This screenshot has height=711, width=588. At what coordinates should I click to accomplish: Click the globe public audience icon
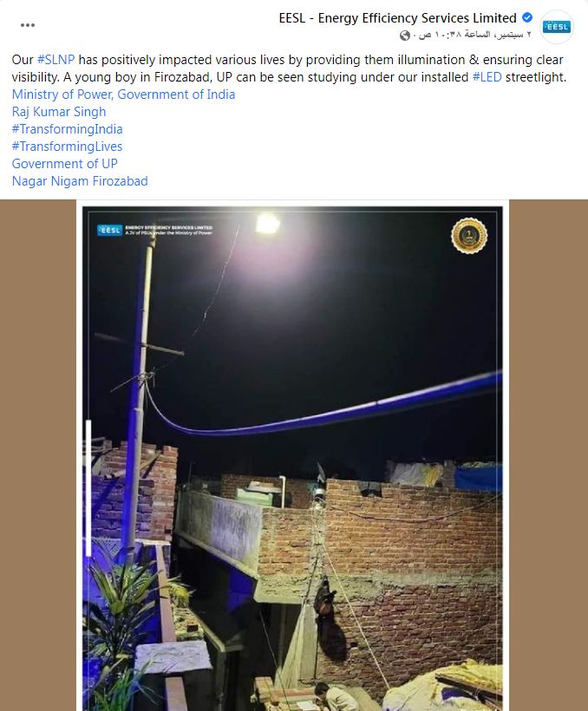[405, 36]
